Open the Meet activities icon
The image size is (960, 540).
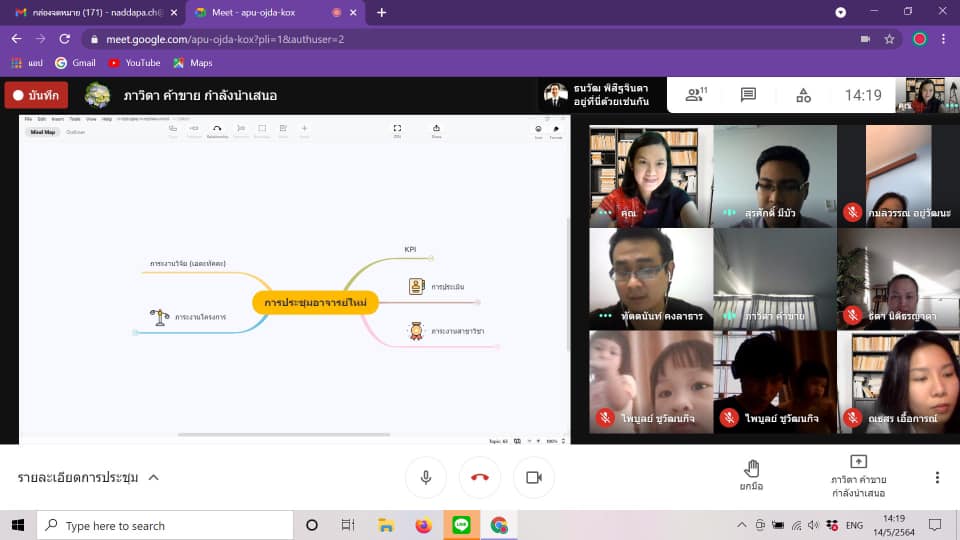point(803,95)
